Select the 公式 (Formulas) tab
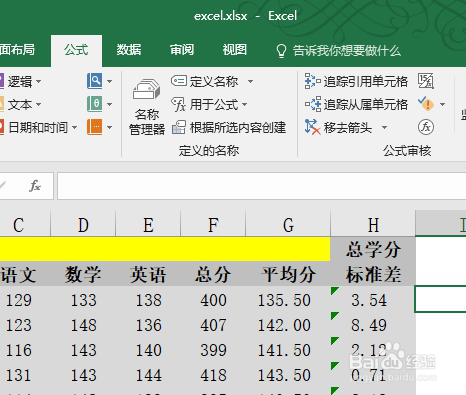 tap(76, 50)
